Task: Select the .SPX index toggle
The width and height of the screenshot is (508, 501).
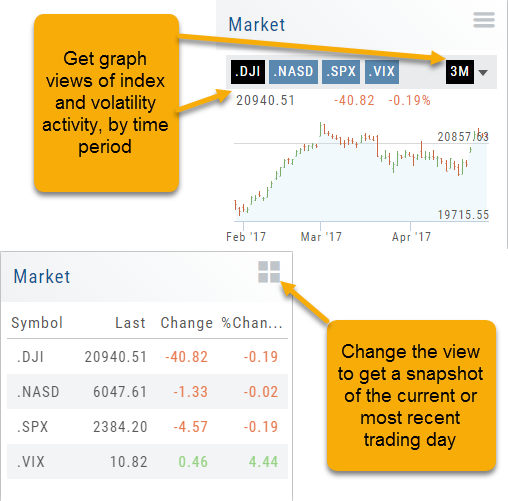Action: 341,72
